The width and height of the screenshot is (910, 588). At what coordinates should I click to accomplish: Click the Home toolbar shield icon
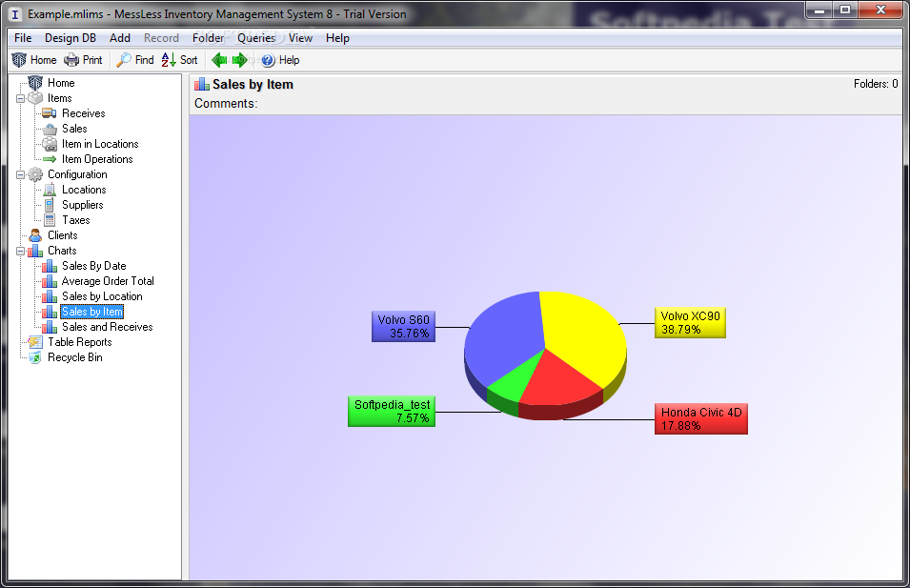(19, 60)
